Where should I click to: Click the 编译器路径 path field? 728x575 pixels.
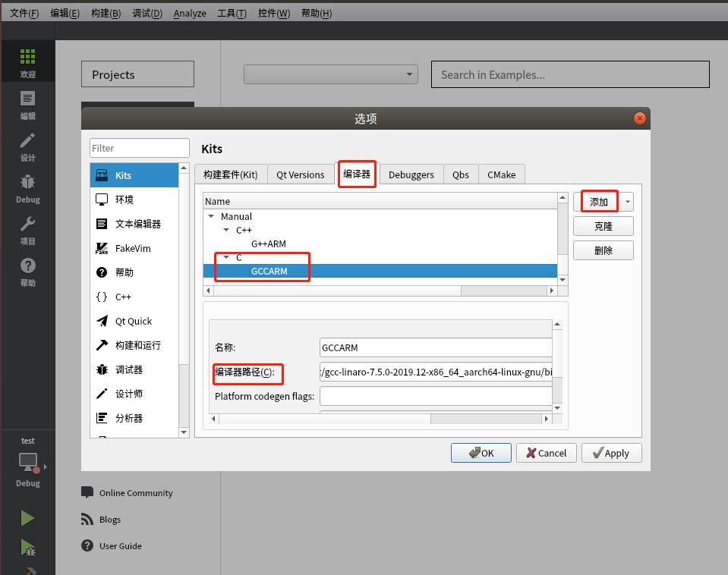tap(436, 372)
